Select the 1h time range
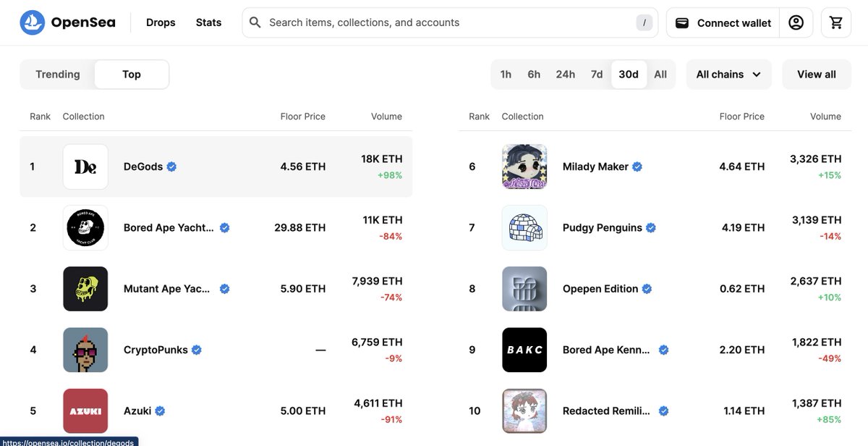Image resolution: width=868 pixels, height=446 pixels. [506, 75]
